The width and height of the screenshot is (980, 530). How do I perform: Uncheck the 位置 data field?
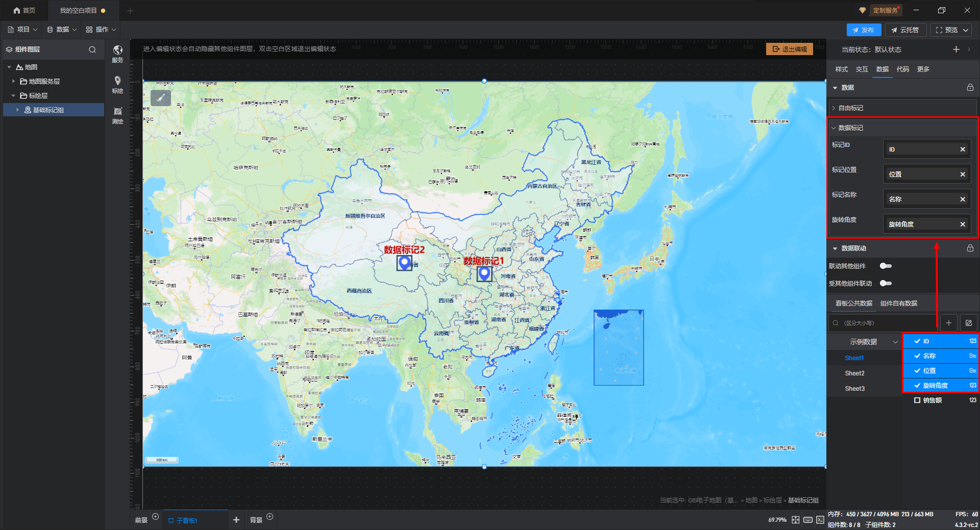point(917,371)
